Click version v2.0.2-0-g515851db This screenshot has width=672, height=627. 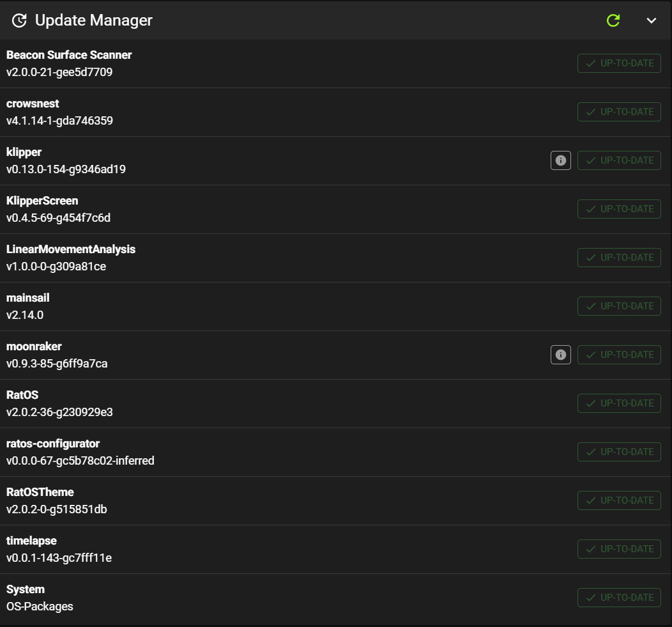pos(57,509)
